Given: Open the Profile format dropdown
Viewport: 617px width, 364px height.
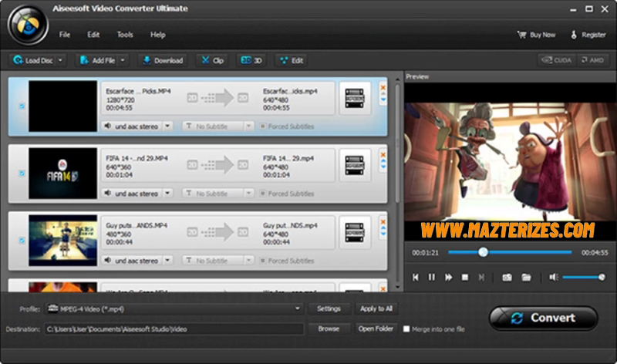Looking at the screenshot, I should 174,309.
